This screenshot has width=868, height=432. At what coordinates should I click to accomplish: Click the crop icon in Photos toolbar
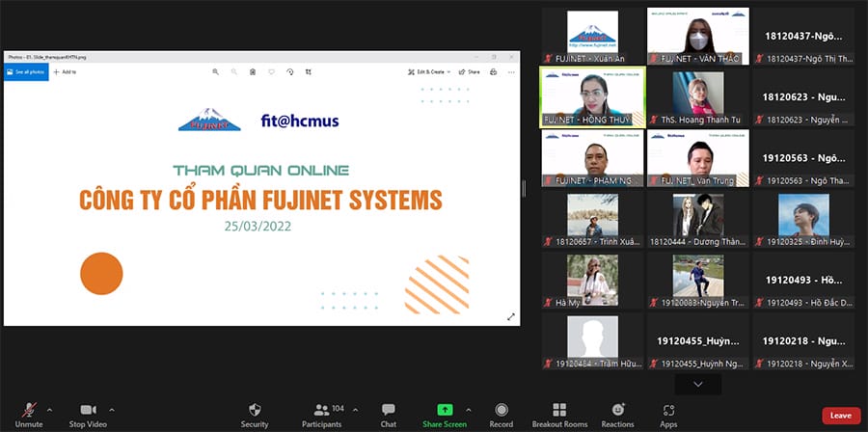point(309,72)
